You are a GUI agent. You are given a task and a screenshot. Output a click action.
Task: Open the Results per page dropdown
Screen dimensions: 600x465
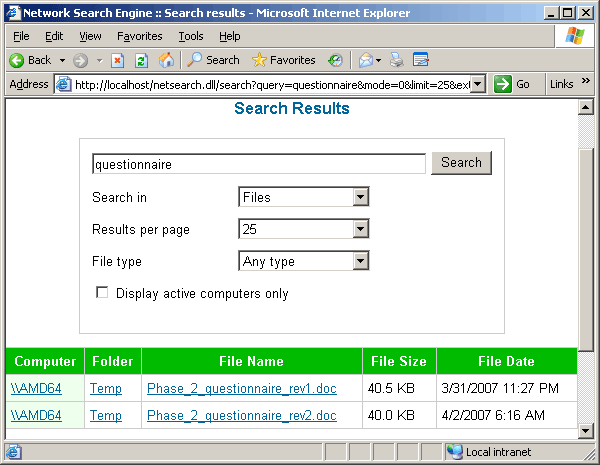pos(361,230)
